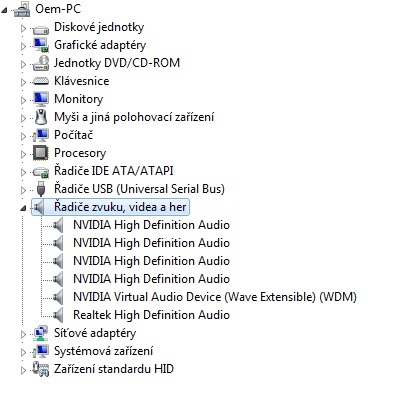Select the 'Oem-PC' label

point(58,9)
